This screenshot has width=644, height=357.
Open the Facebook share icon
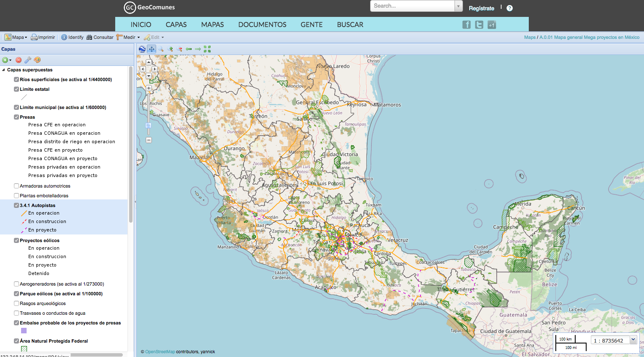coord(466,25)
